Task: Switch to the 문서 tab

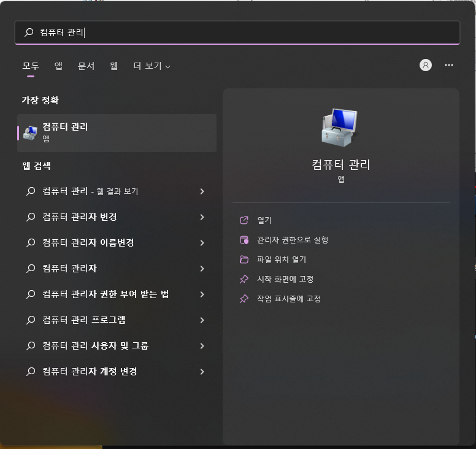Action: 86,66
